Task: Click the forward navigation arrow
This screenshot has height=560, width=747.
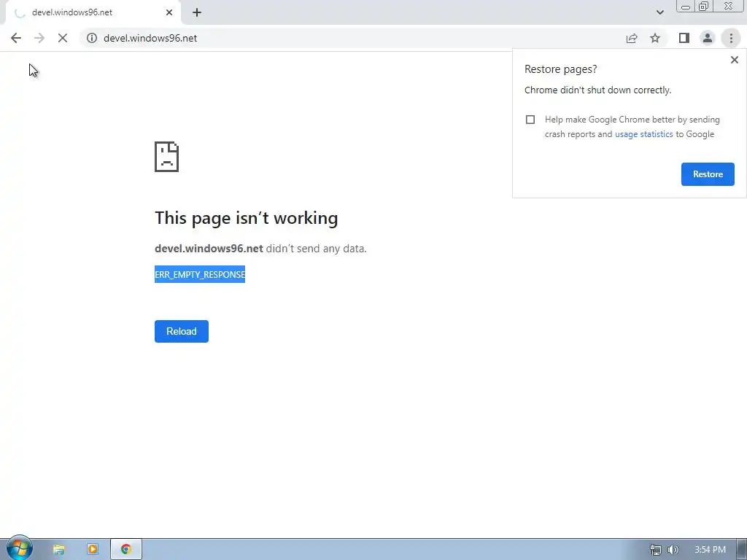Action: click(39, 38)
